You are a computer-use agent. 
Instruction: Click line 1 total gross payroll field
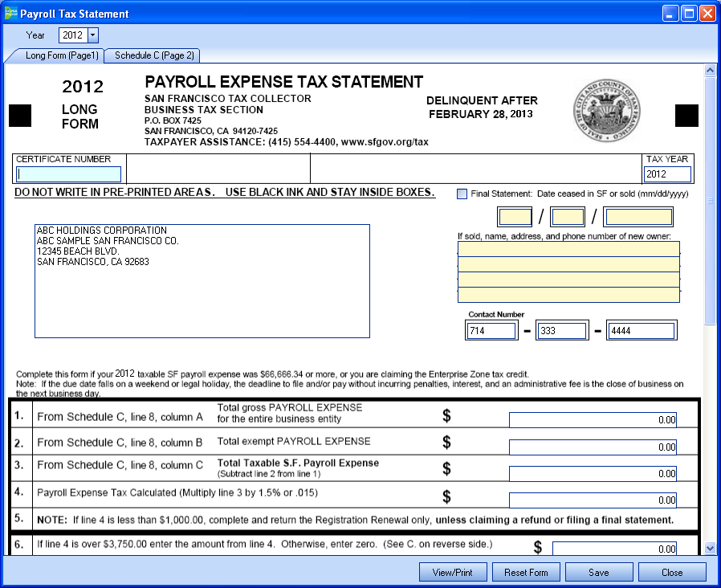coord(593,420)
